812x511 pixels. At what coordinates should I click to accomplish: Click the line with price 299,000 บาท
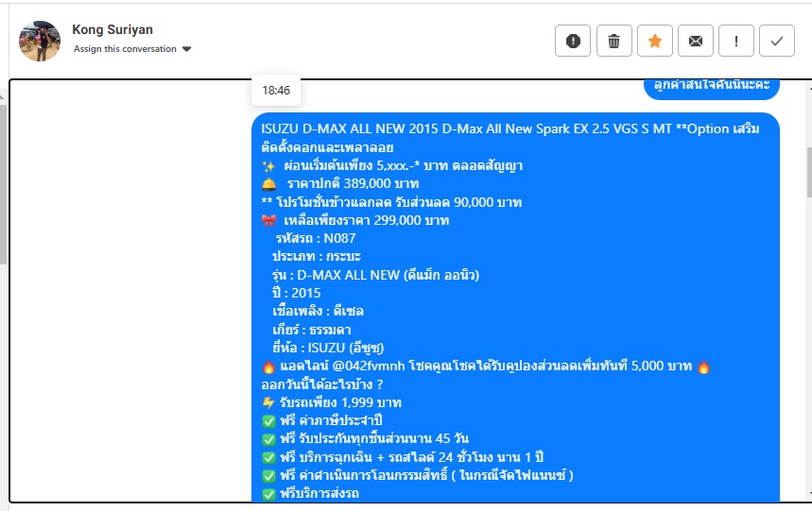click(355, 220)
